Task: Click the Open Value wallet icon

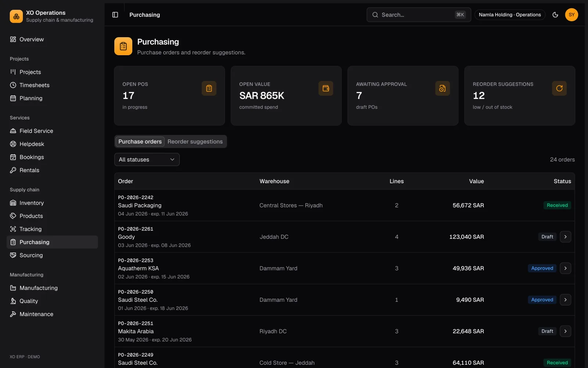Action: click(x=326, y=88)
